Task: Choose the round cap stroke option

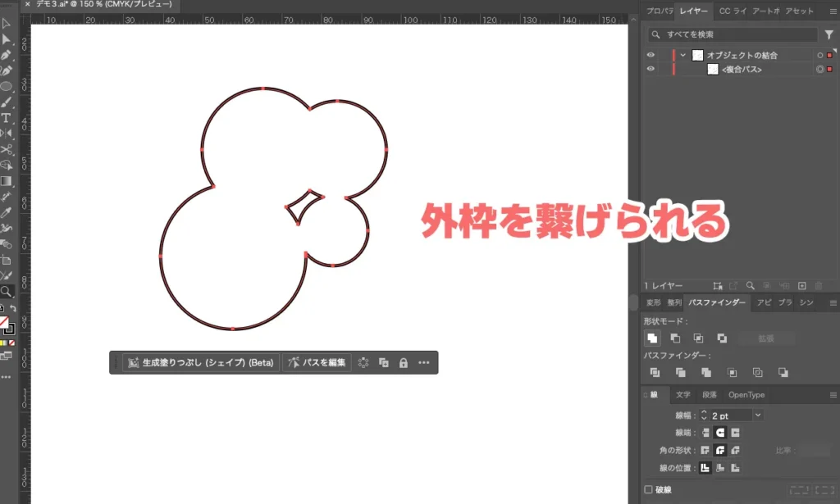Action: click(x=720, y=432)
